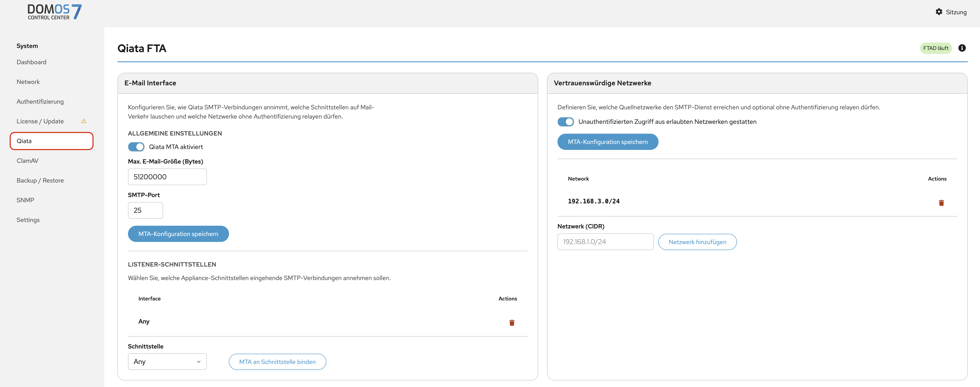980x387 pixels.
Task: Click the info icon beside FTAD läuft
Action: click(x=962, y=48)
